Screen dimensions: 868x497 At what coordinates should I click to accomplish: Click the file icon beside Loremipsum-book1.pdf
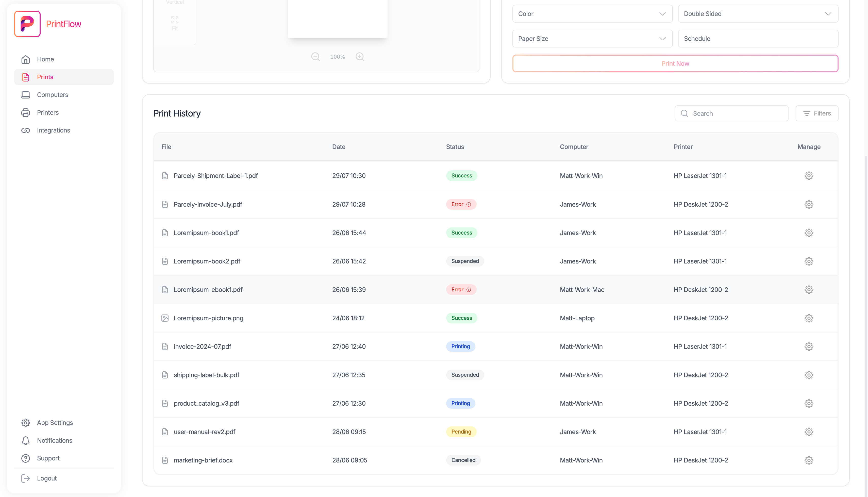click(165, 233)
